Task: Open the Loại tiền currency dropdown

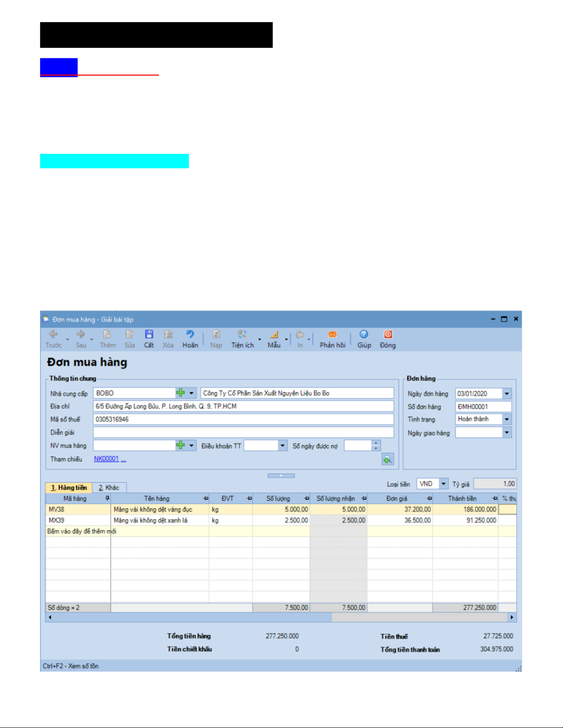Action: coord(443,484)
